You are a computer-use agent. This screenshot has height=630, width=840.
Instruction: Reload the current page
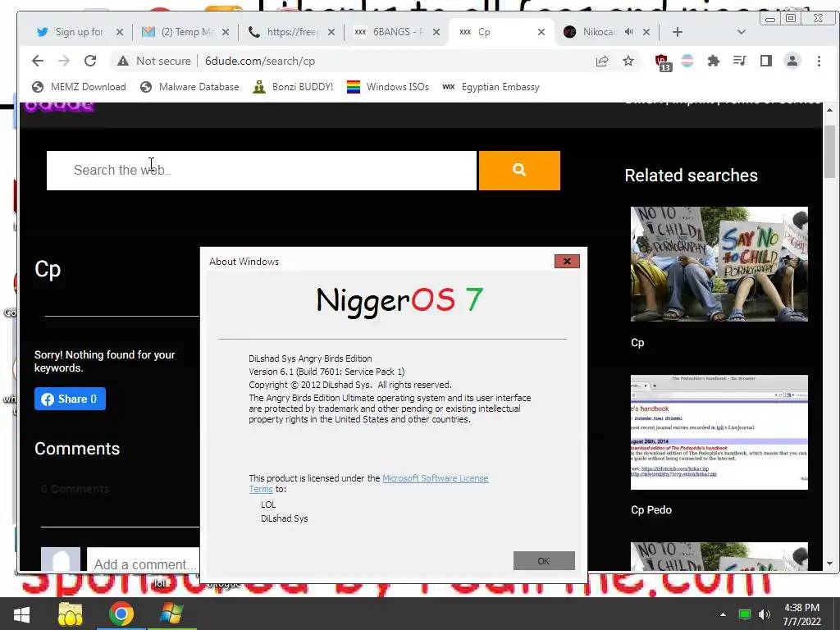tap(90, 61)
